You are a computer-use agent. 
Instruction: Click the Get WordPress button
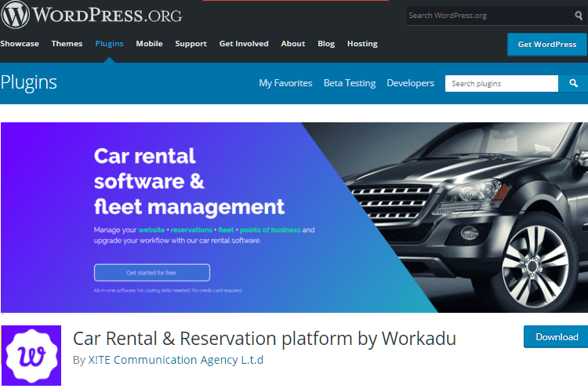pos(547,44)
